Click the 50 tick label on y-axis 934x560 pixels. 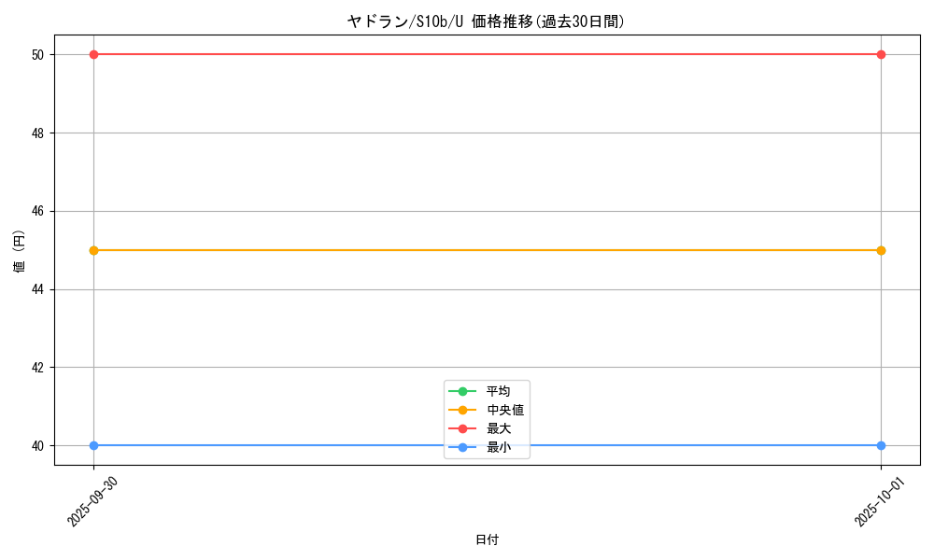(38, 54)
